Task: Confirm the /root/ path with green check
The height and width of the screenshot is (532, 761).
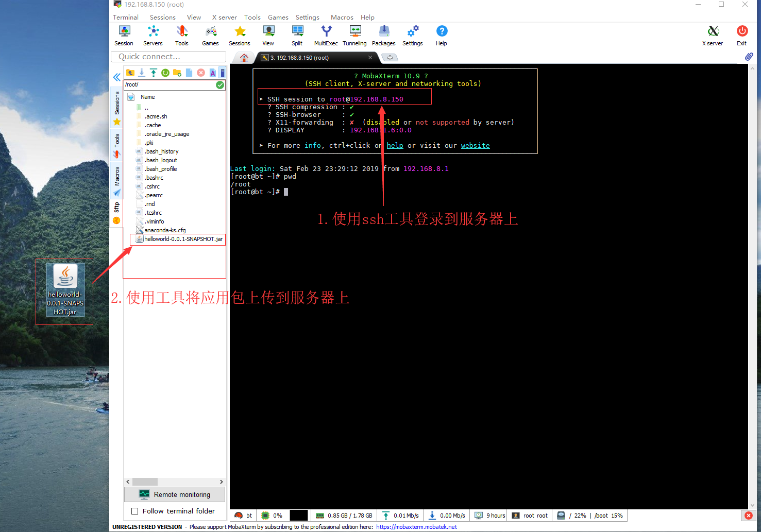Action: (x=220, y=85)
